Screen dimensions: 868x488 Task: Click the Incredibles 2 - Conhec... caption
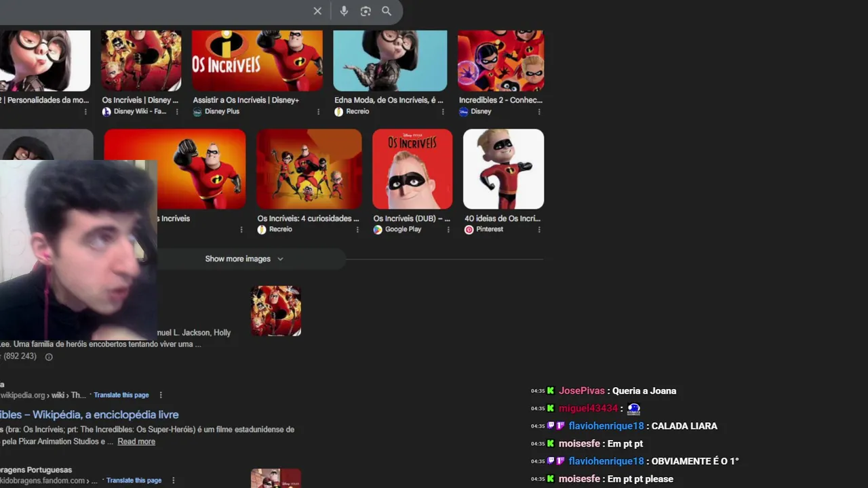coord(500,100)
